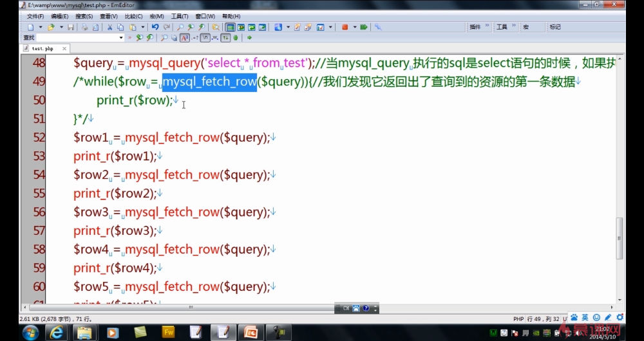Click the Find magnifier icon in main toolbar
The image size is (644, 341).
click(x=180, y=27)
